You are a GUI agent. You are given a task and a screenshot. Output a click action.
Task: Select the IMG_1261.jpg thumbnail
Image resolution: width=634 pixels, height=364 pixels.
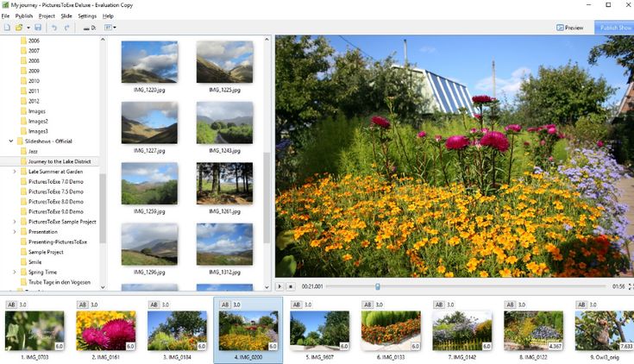(x=224, y=184)
